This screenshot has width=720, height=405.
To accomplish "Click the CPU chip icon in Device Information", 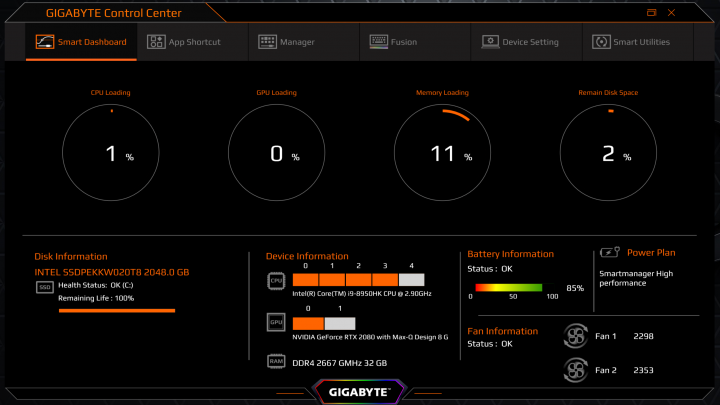I will [276, 281].
